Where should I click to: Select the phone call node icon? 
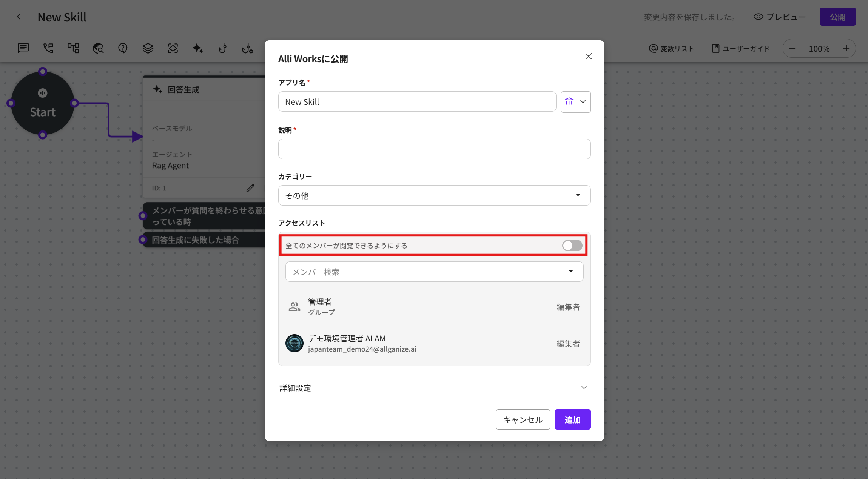click(48, 48)
